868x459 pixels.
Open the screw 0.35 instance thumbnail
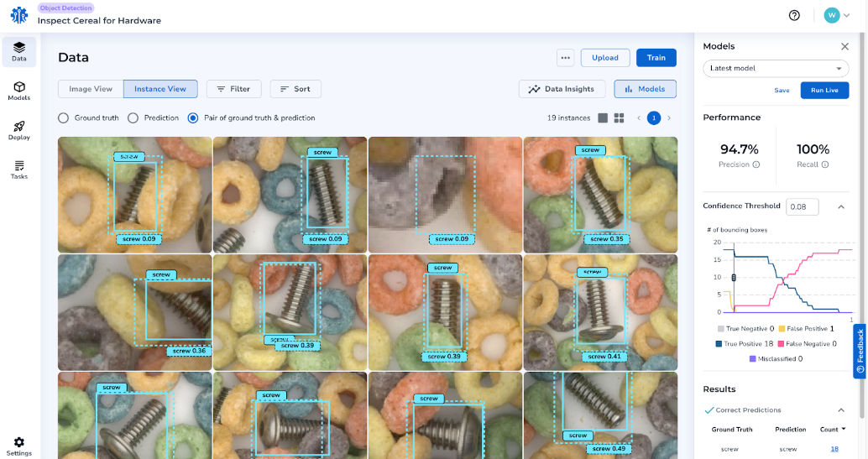pos(600,195)
